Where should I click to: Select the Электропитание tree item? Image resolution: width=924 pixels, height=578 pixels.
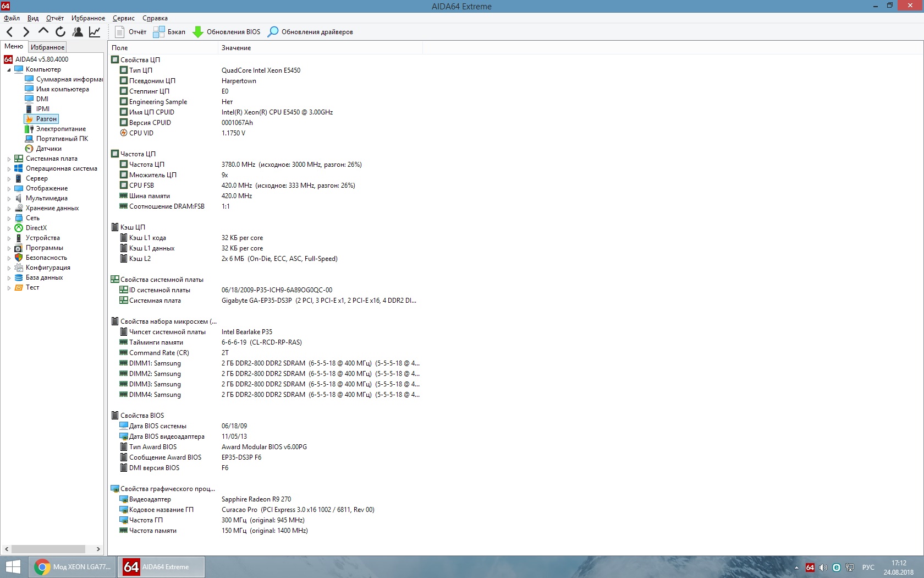tap(56, 129)
